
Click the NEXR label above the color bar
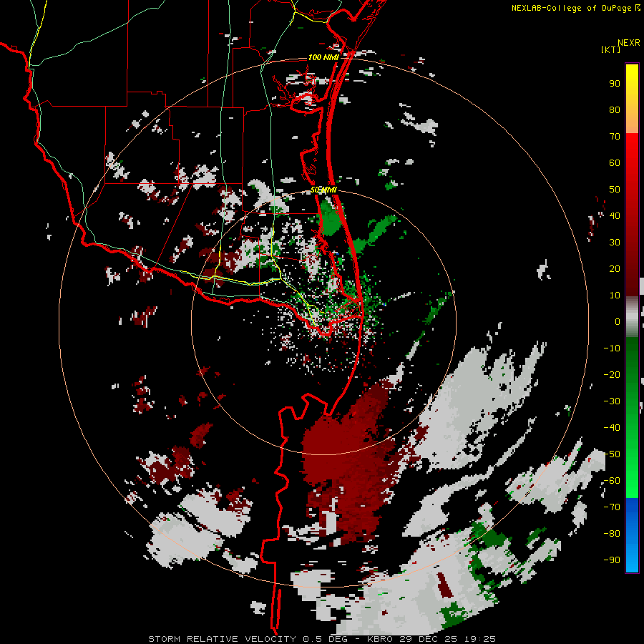(x=629, y=43)
